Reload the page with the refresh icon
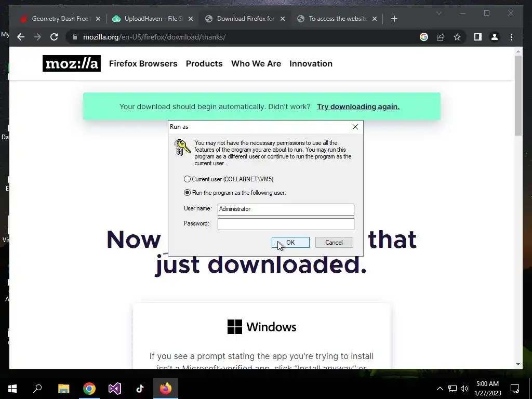 54,37
